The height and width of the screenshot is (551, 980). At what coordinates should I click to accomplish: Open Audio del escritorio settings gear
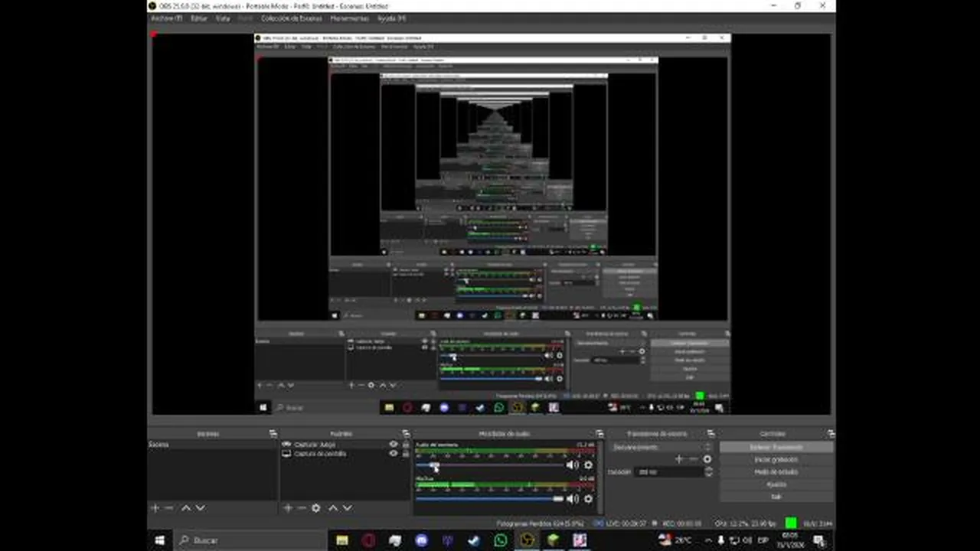click(588, 465)
